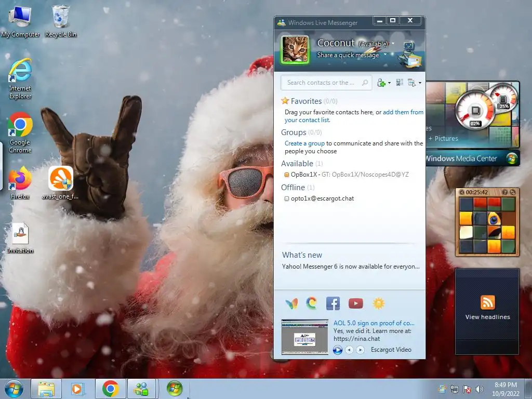Screen dimensions: 532x399
Task: Select the Google Chrome desktop shortcut
Action: pos(20,132)
